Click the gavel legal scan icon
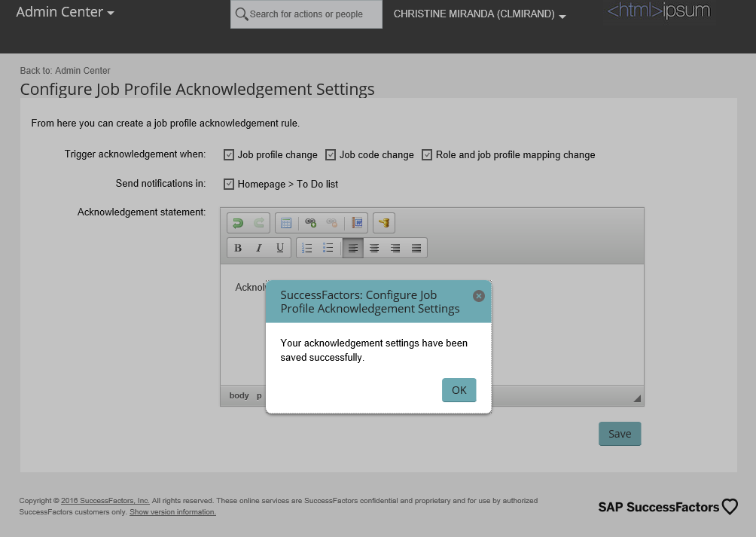756x537 pixels. [384, 223]
